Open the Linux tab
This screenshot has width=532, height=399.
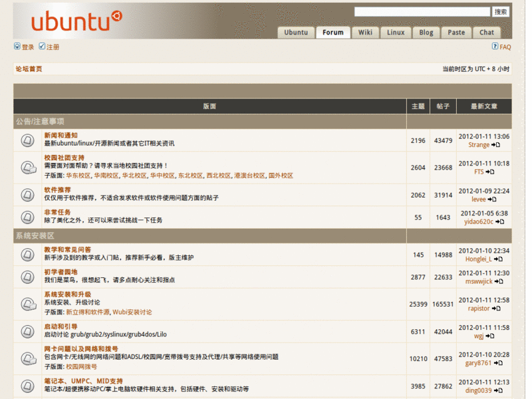pyautogui.click(x=396, y=33)
